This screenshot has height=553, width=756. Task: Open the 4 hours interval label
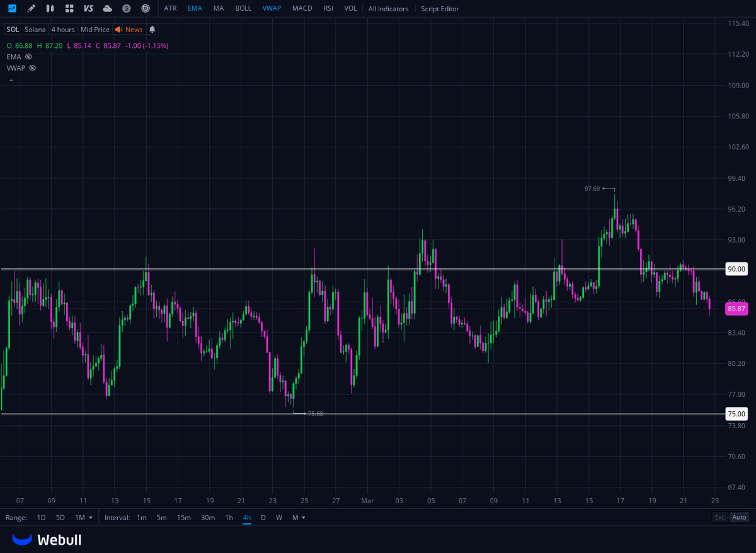click(63, 30)
